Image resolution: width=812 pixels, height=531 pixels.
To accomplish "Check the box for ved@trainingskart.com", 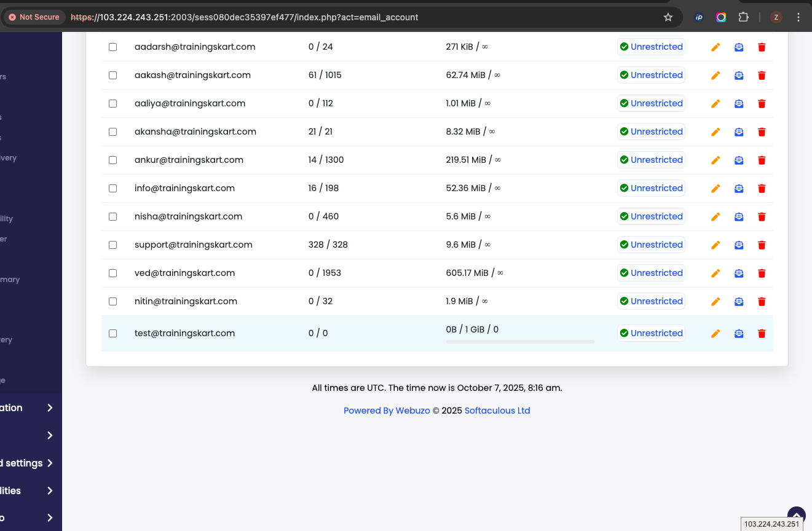I will pyautogui.click(x=112, y=273).
